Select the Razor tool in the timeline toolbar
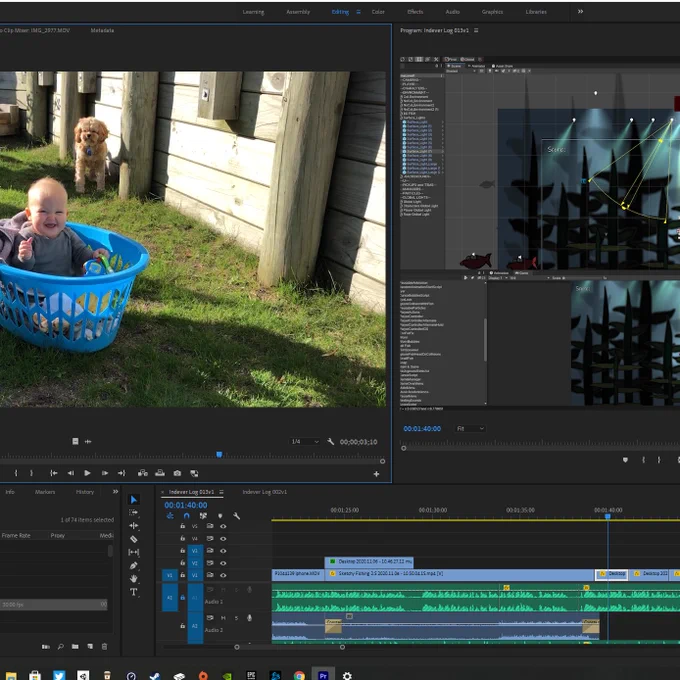Image resolution: width=680 pixels, height=680 pixels. point(134,539)
